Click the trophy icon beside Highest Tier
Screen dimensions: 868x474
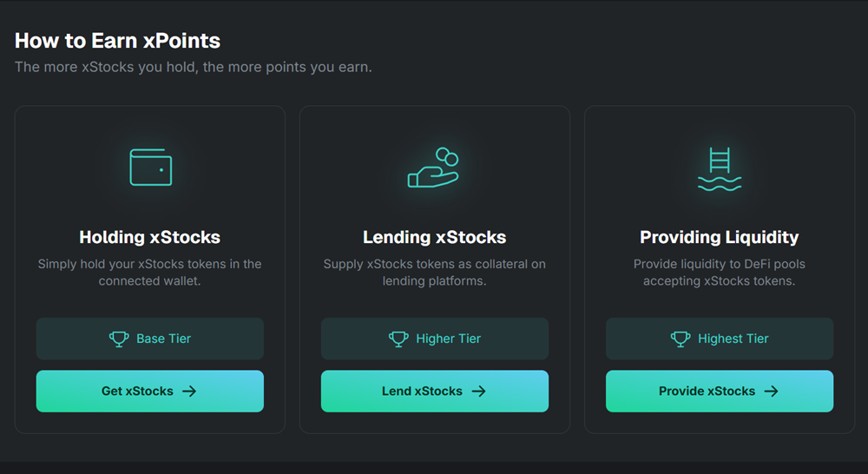point(680,339)
